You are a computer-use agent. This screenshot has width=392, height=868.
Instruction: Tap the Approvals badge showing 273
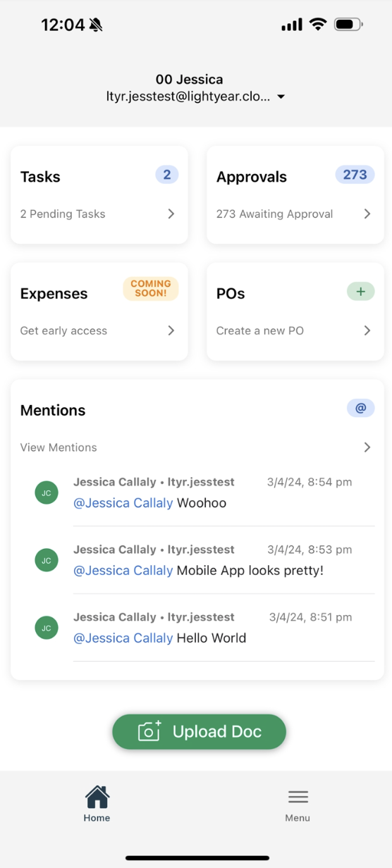point(355,175)
